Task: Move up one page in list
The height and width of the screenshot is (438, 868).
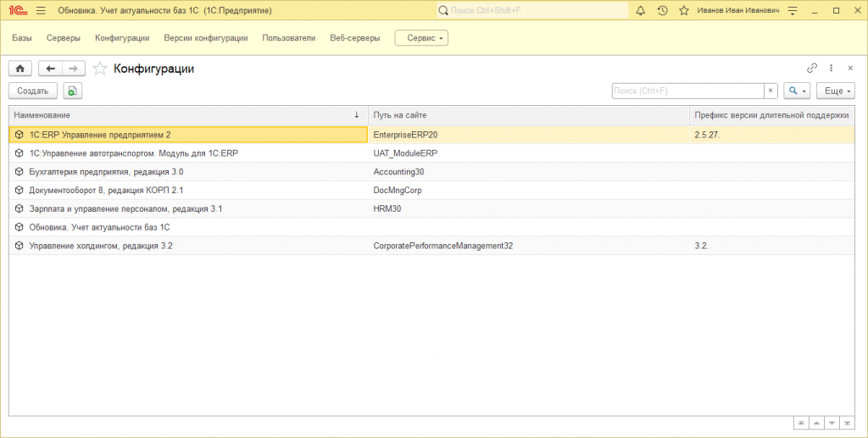Action: pos(816,423)
